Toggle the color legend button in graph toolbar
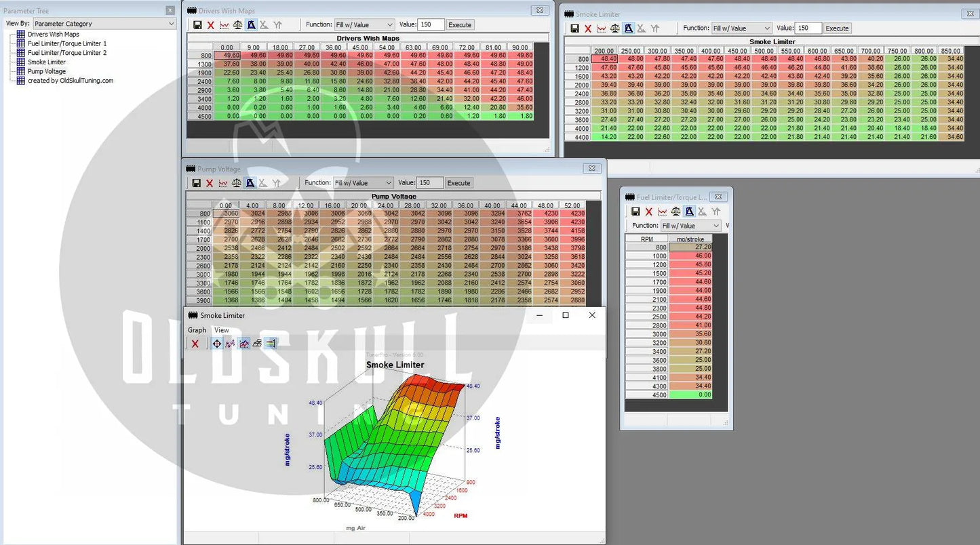The width and height of the screenshot is (980, 545). pyautogui.click(x=271, y=344)
